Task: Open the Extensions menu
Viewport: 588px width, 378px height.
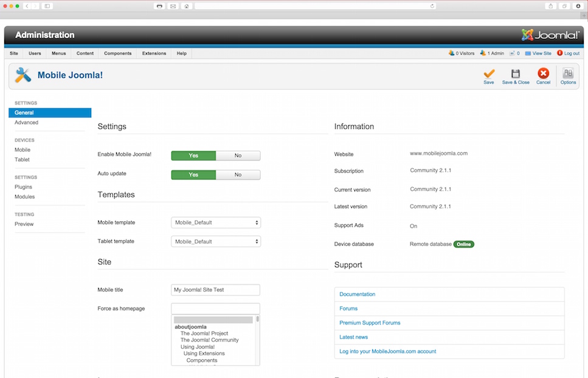Action: 154,53
